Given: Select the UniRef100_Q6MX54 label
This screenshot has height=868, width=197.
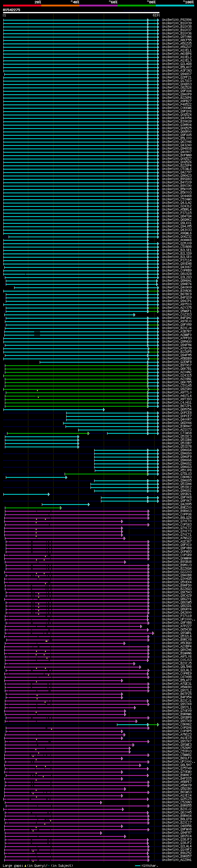Looking at the screenshot, I should click(x=177, y=410).
